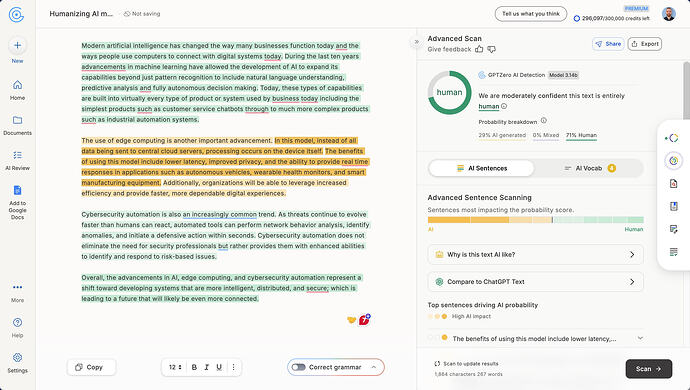Click the AI Vocab count badge
This screenshot has width=690, height=390.
(612, 168)
